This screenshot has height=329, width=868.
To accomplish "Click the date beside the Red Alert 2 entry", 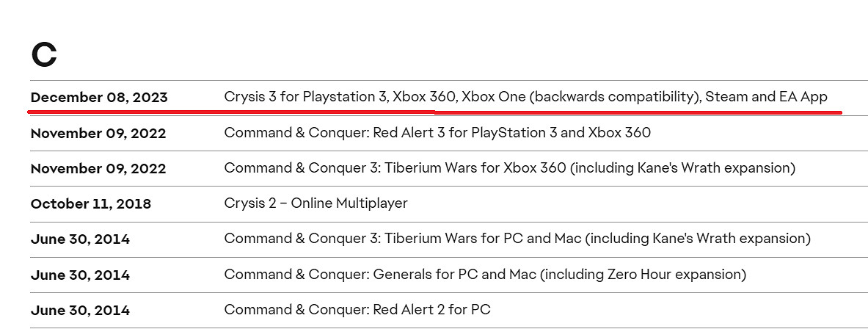I will click(80, 311).
